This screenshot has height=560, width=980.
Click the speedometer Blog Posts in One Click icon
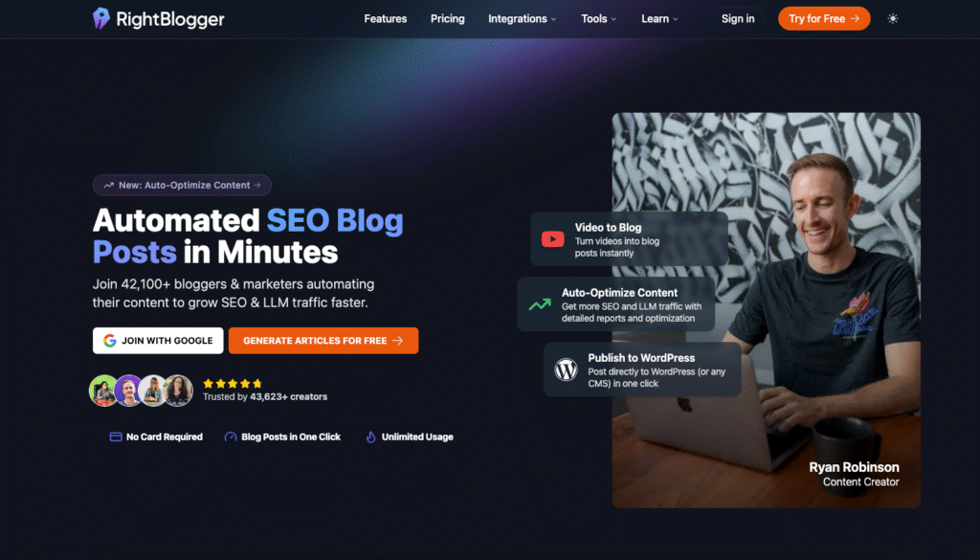click(230, 437)
